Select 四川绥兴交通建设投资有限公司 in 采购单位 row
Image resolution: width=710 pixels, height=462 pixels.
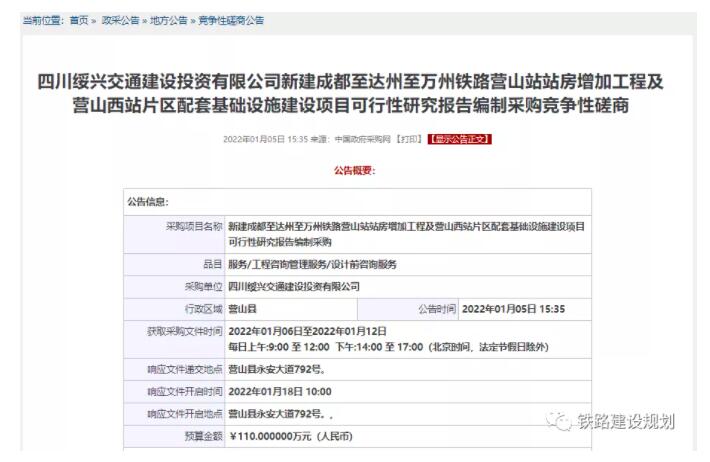point(294,287)
